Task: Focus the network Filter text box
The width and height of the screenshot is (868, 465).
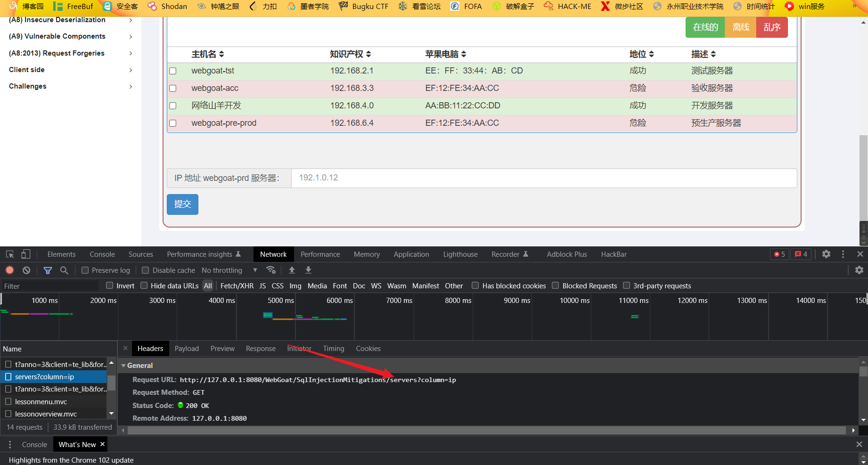Action: pyautogui.click(x=50, y=286)
